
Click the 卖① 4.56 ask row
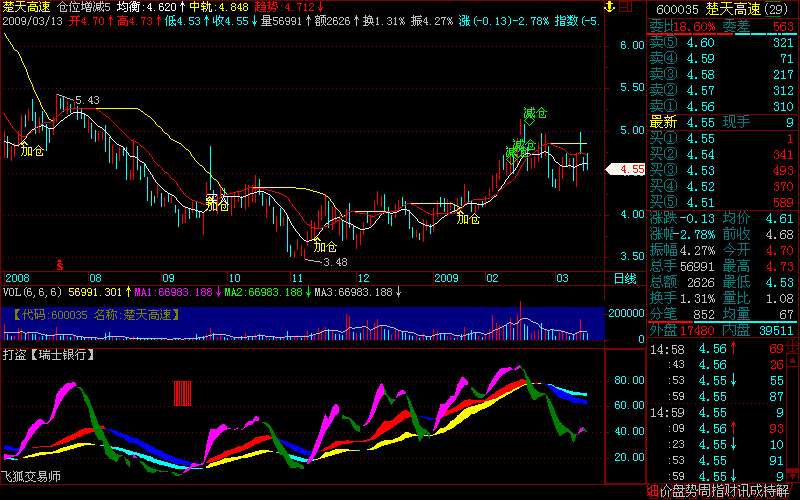[x=721, y=107]
